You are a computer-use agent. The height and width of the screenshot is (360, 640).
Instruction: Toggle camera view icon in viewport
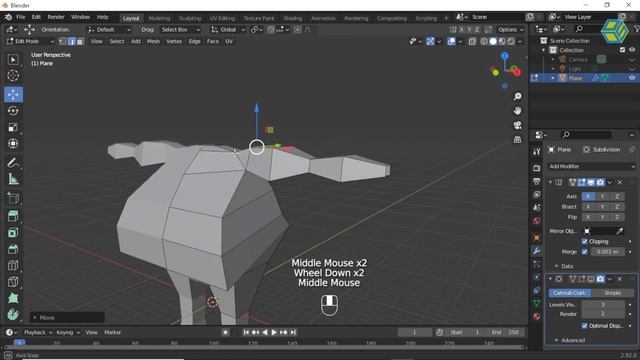point(518,125)
